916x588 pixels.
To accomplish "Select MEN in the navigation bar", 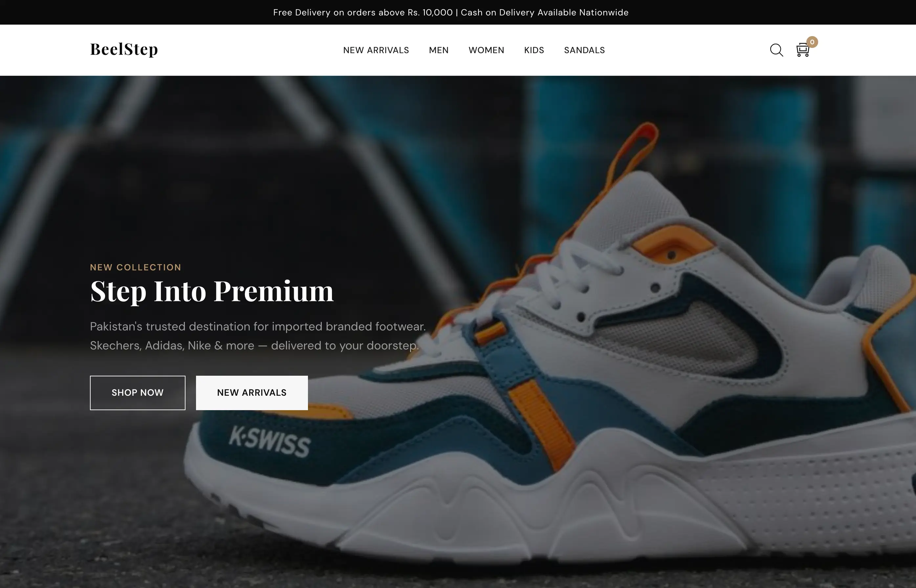I will [439, 50].
